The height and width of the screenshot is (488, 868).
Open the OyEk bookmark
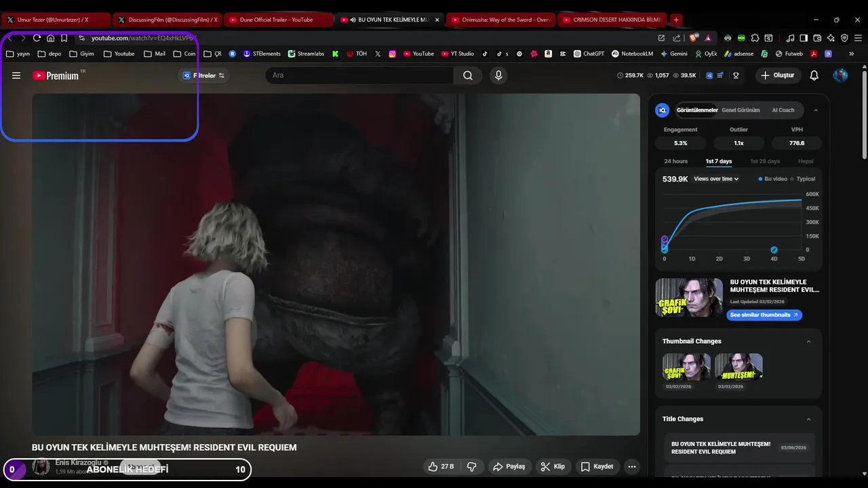[706, 54]
